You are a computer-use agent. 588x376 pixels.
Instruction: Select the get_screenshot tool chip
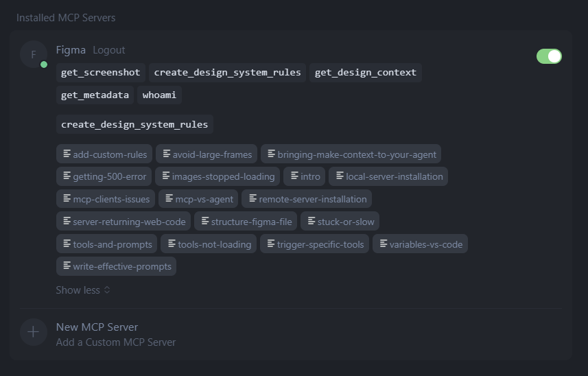(x=100, y=72)
